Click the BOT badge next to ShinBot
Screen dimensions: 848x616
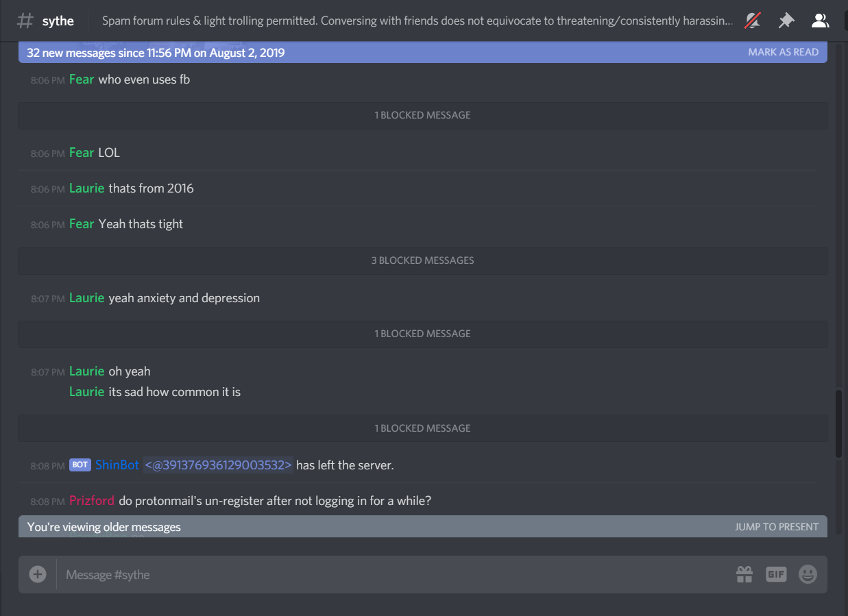(x=80, y=465)
